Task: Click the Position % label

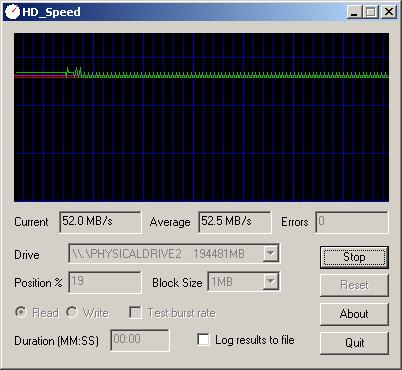Action: pyautogui.click(x=38, y=283)
